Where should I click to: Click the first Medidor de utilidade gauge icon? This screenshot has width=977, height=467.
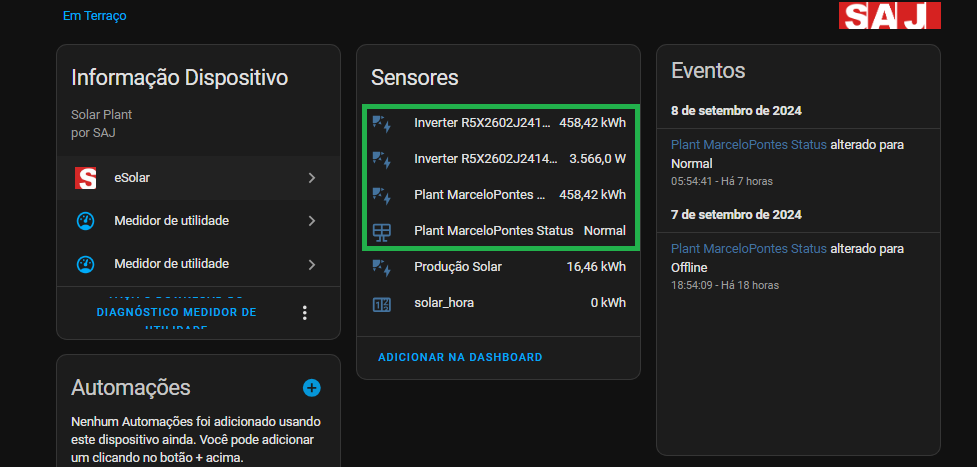86,221
